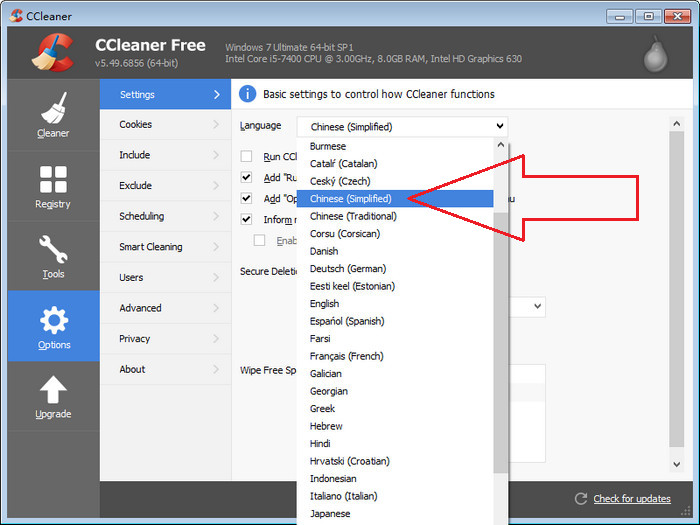Select Hindi in the language list
700x525 pixels.
(x=395, y=444)
